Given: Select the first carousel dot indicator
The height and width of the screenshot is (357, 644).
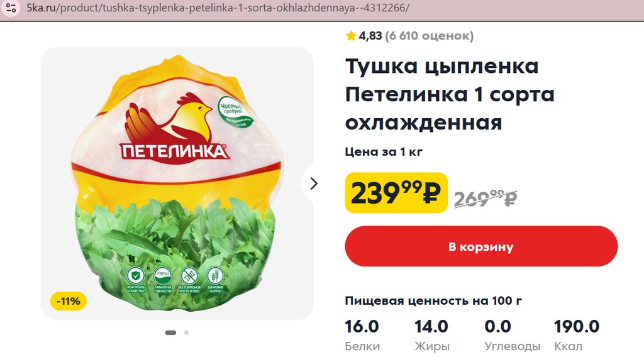Looking at the screenshot, I should pyautogui.click(x=170, y=332).
